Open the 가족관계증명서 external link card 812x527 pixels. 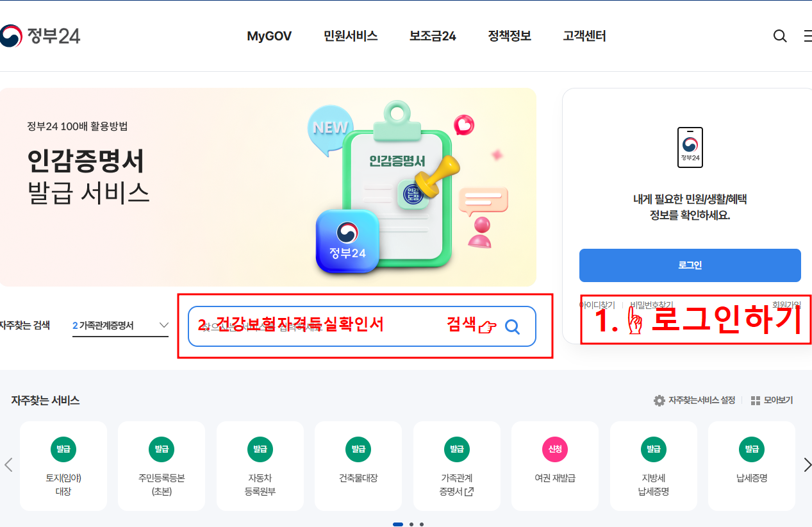point(456,466)
